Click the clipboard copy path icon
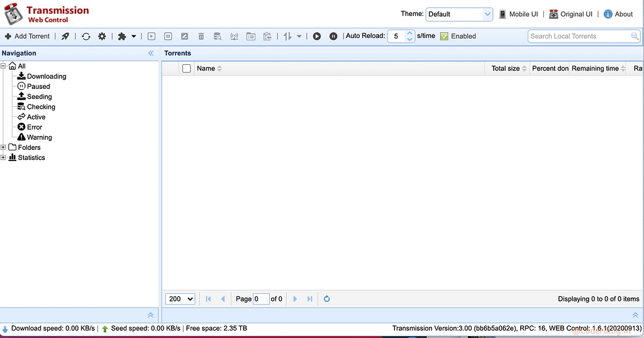Viewport: 644px width, 338px height. 267,36
